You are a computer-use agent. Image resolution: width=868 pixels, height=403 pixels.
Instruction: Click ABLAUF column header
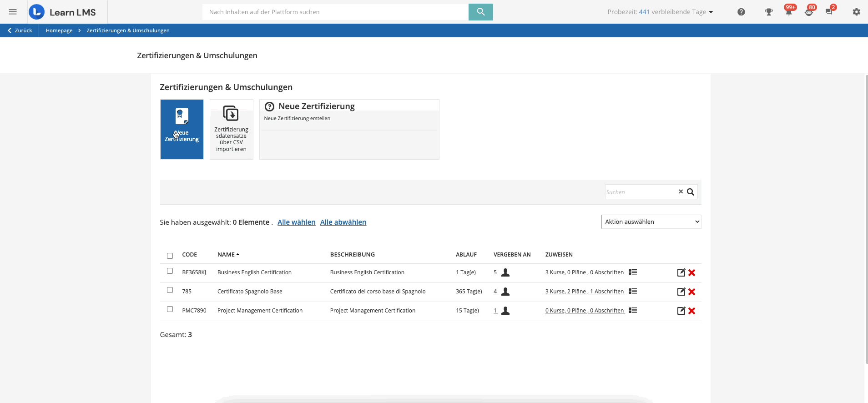[466, 255]
